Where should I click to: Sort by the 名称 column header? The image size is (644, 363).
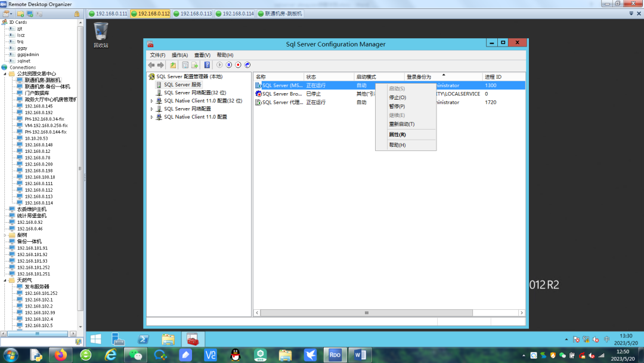[x=279, y=77]
